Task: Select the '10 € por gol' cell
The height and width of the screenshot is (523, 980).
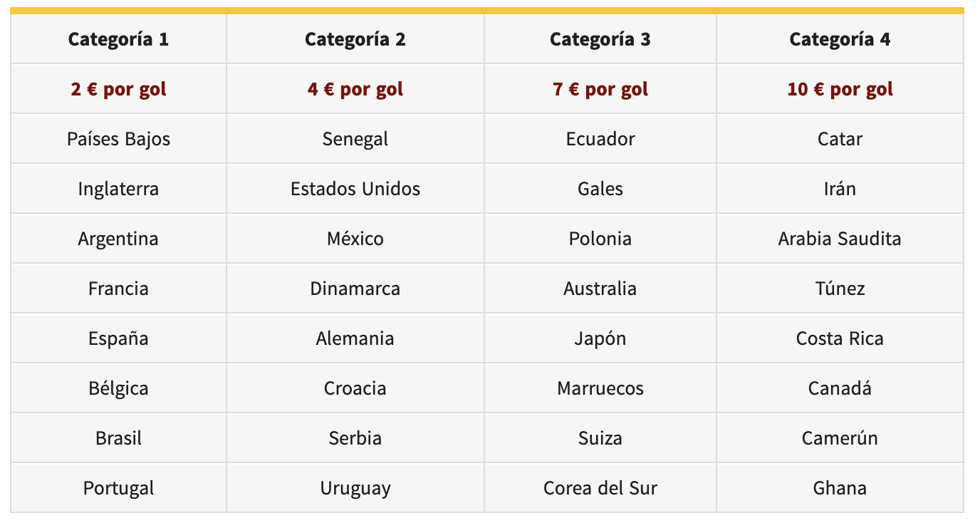Action: click(840, 89)
